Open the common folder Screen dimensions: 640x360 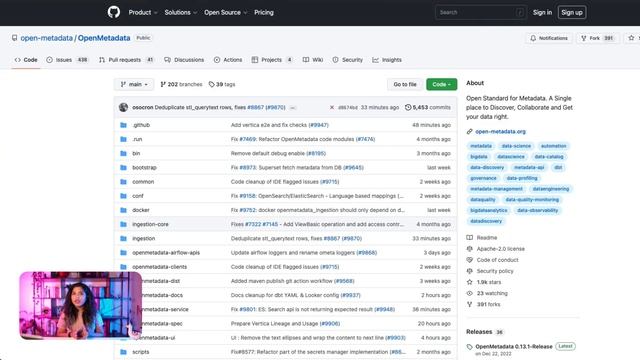143,182
